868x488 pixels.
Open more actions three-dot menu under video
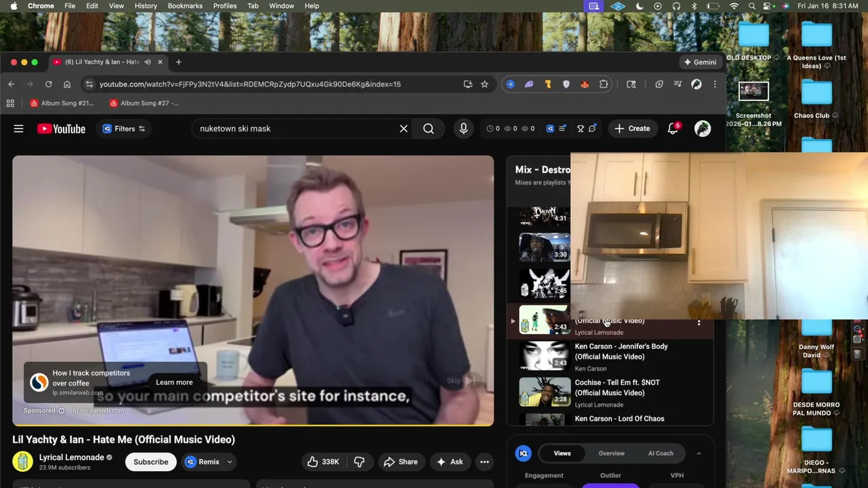(484, 462)
